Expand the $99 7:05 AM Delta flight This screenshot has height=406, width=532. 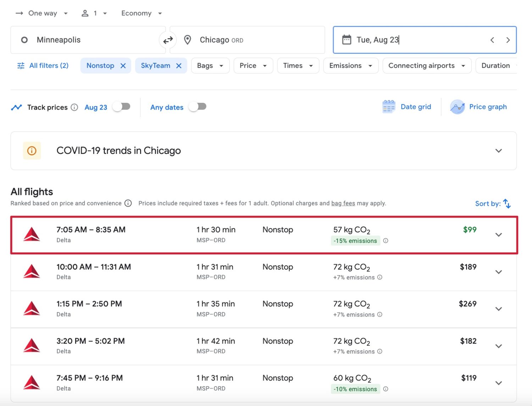pos(498,235)
